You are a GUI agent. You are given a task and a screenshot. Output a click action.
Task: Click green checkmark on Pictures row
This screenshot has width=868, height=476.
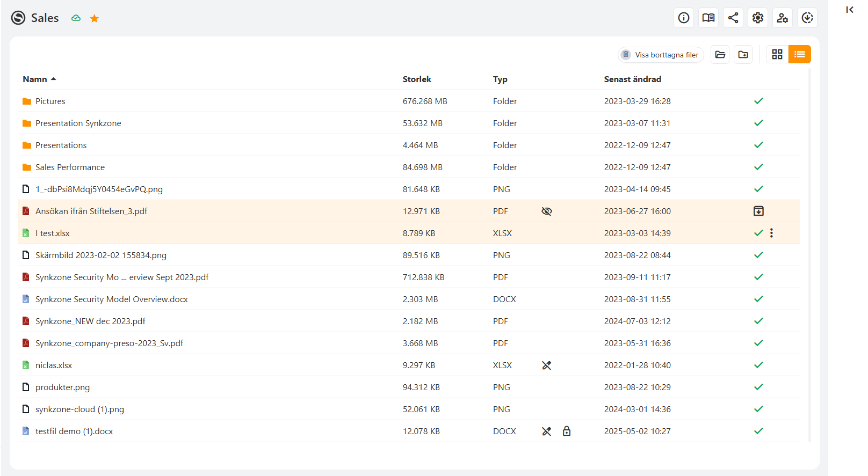[x=758, y=101]
